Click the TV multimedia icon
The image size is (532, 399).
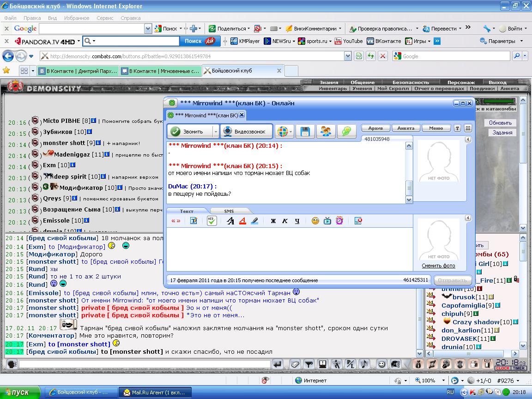pyautogui.click(x=327, y=221)
